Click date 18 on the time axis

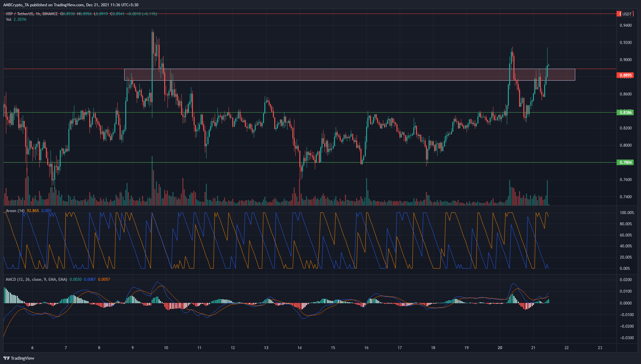click(x=433, y=348)
